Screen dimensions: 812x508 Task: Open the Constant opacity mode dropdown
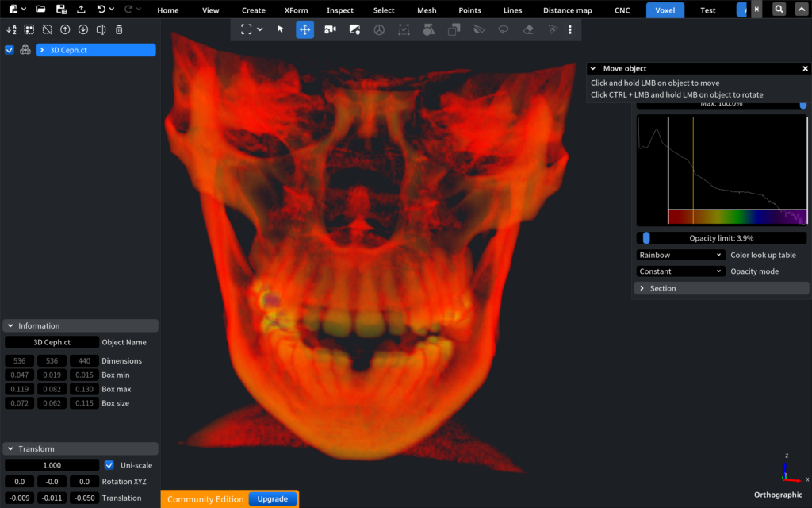tap(680, 271)
